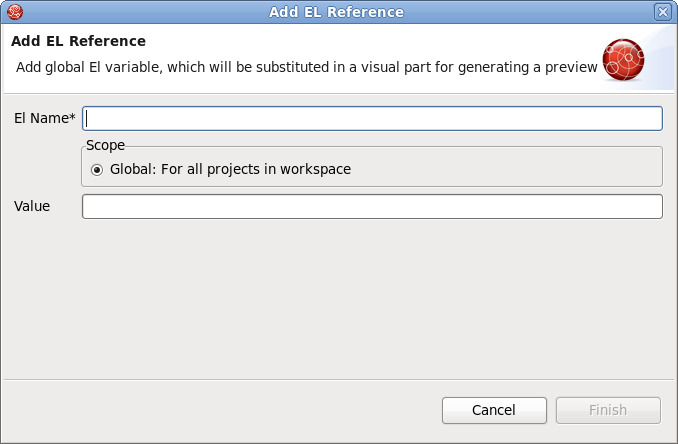This screenshot has height=444, width=678.
Task: Click the Finish button
Action: point(608,410)
